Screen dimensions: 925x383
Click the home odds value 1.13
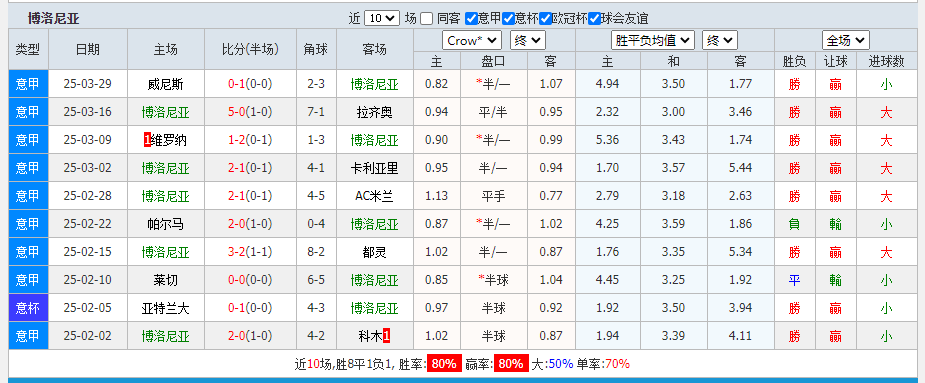tap(437, 197)
